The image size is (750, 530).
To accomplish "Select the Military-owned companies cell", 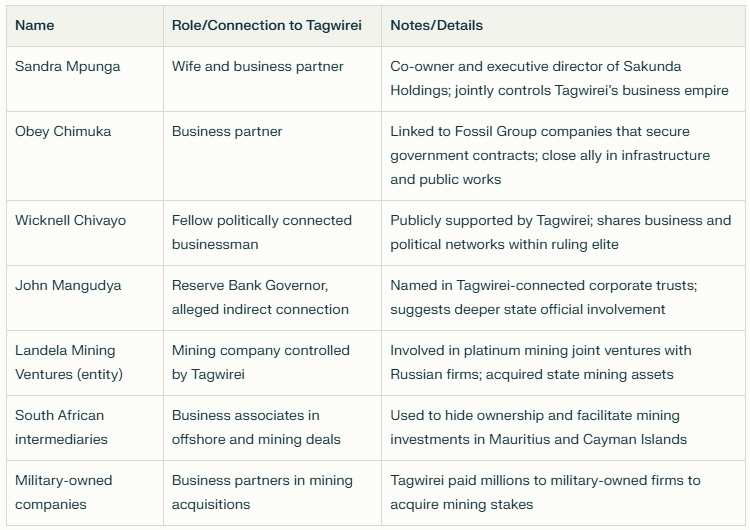I will click(64, 492).
